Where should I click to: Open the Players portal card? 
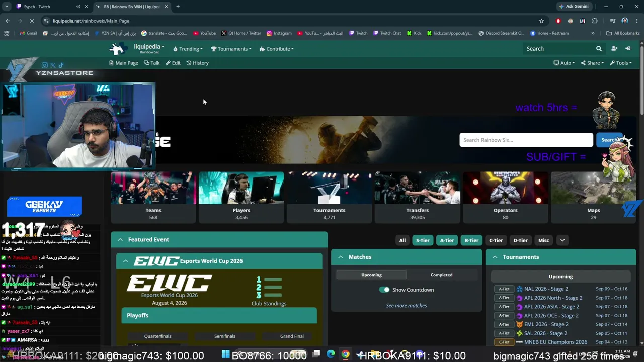coord(242,197)
